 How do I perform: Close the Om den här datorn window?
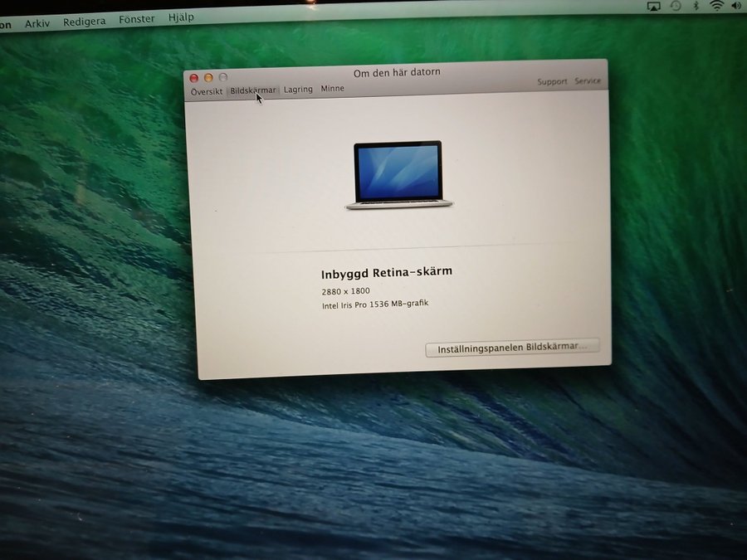pyautogui.click(x=194, y=78)
